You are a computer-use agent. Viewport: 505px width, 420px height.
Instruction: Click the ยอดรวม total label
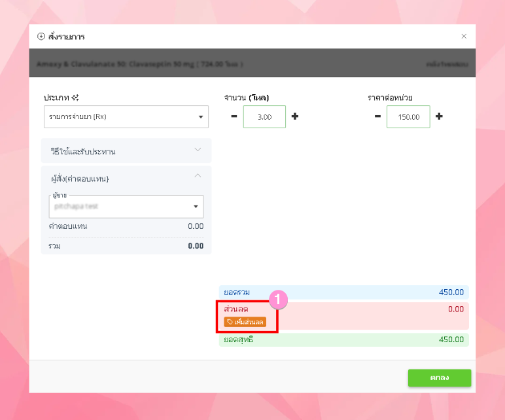pyautogui.click(x=237, y=292)
